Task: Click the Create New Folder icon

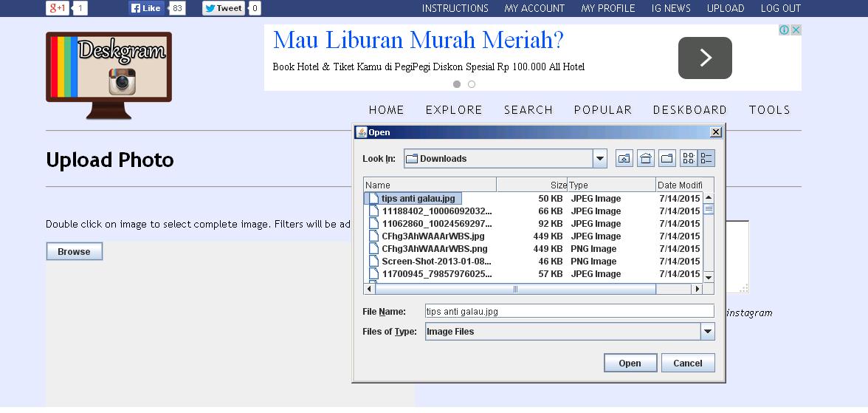Action: point(667,159)
